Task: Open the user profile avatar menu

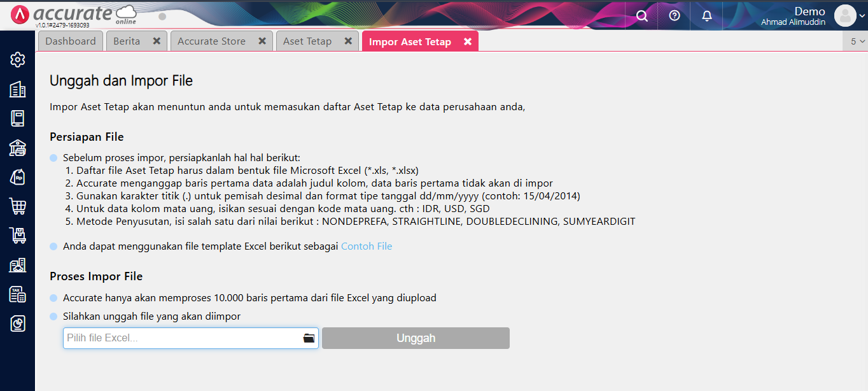Action: pos(845,16)
